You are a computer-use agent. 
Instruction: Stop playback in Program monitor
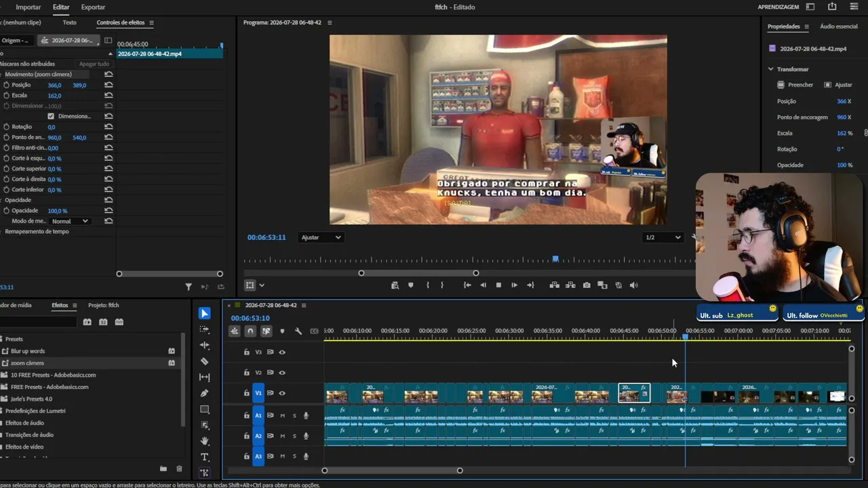coord(498,285)
